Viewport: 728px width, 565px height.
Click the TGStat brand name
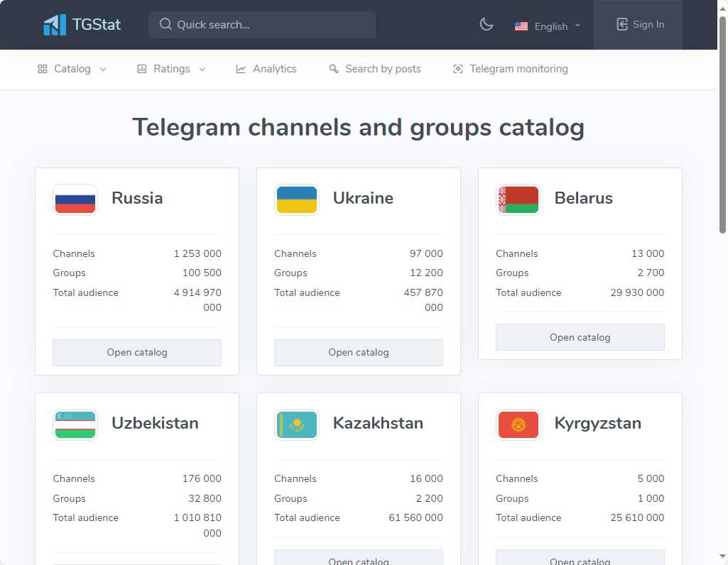pos(97,25)
